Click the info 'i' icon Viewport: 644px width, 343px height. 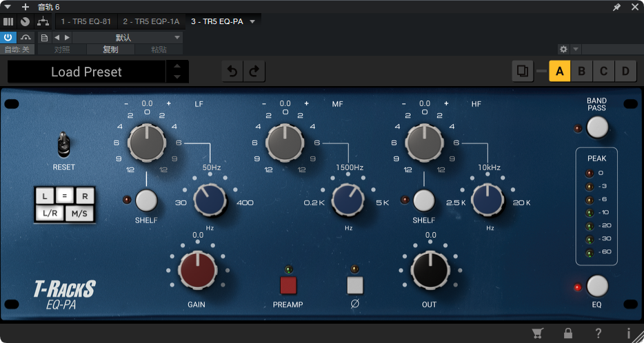pyautogui.click(x=628, y=333)
